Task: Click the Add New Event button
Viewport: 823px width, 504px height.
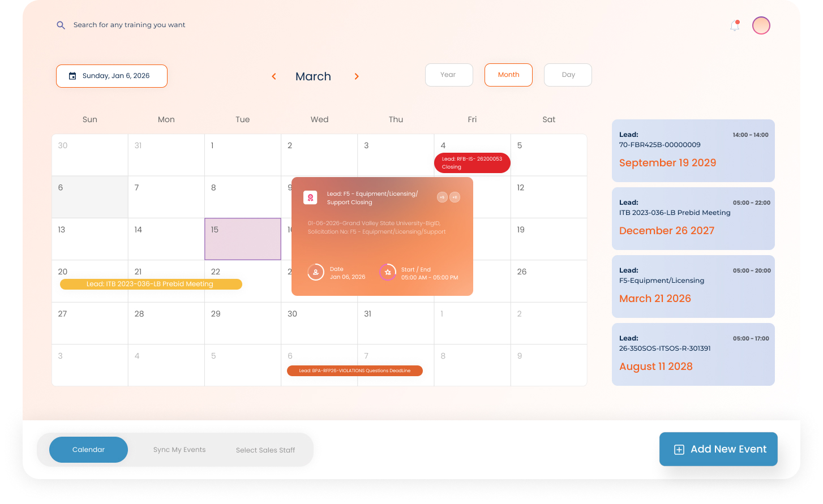Action: [718, 449]
